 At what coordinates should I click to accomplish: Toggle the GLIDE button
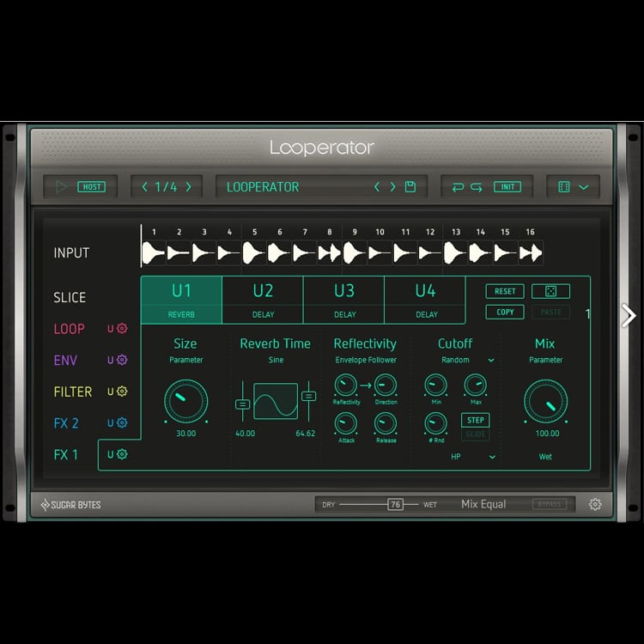(x=475, y=434)
